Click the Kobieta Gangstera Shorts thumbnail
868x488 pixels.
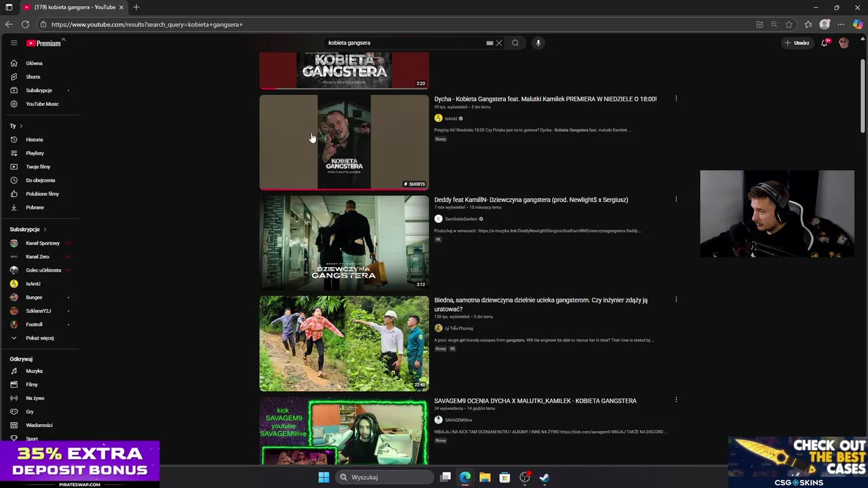[344, 142]
